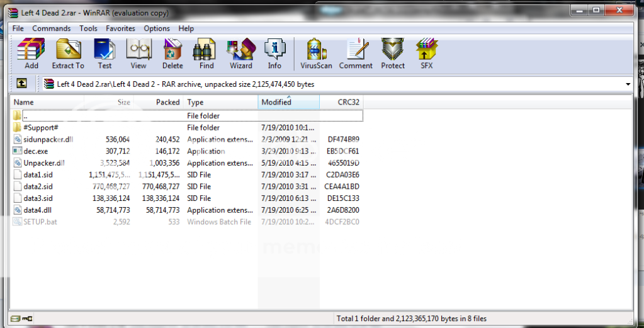This screenshot has height=328, width=644.
Task: Select the data1.sid file name
Action: pyautogui.click(x=38, y=175)
